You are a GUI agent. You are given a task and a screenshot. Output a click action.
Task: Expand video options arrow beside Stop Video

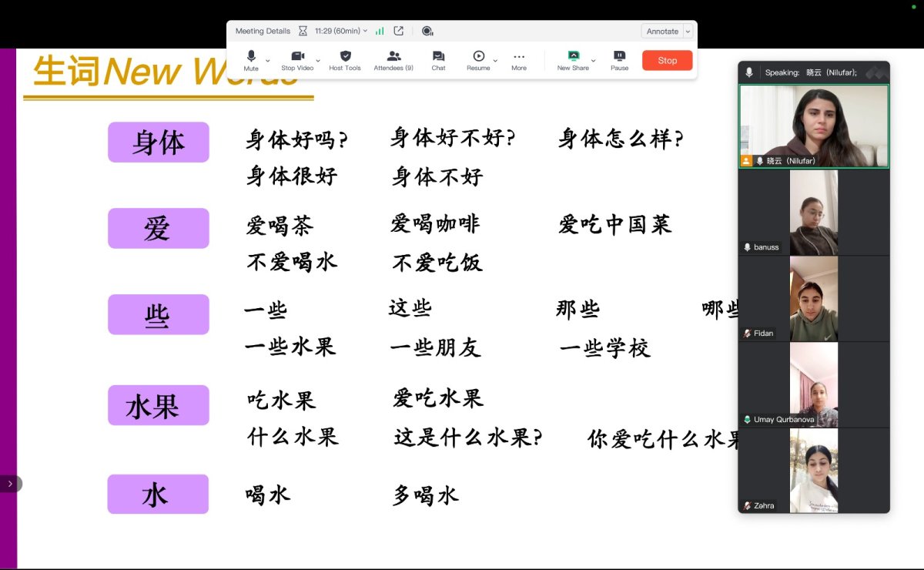click(318, 60)
